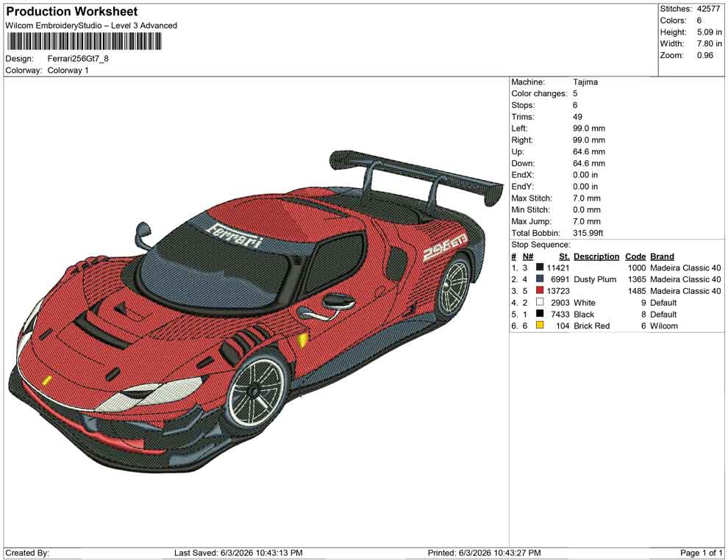
Task: Click the black swatch for stitch 11421
Action: (540, 268)
